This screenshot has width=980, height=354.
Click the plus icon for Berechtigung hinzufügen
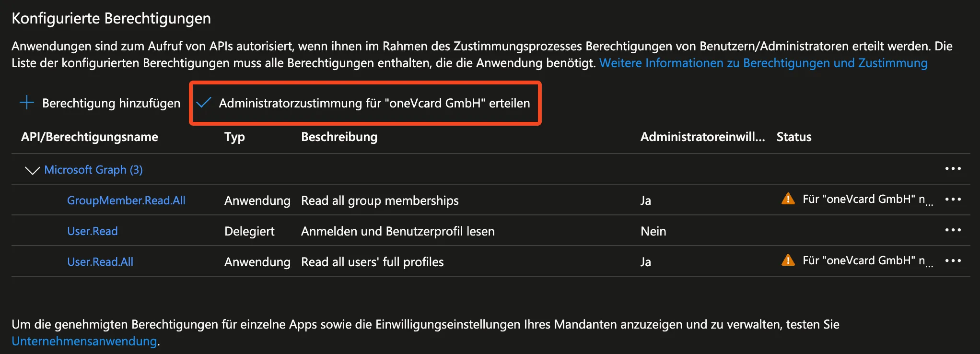tap(27, 103)
